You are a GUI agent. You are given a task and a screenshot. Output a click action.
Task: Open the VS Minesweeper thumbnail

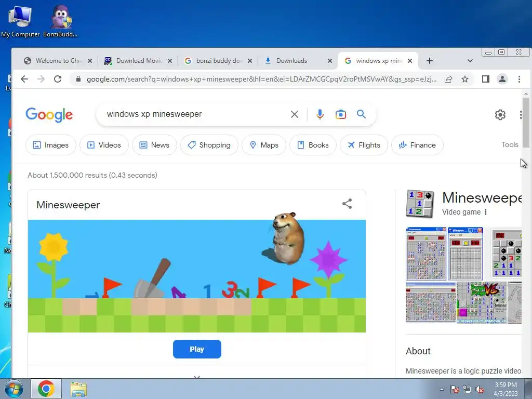482,302
